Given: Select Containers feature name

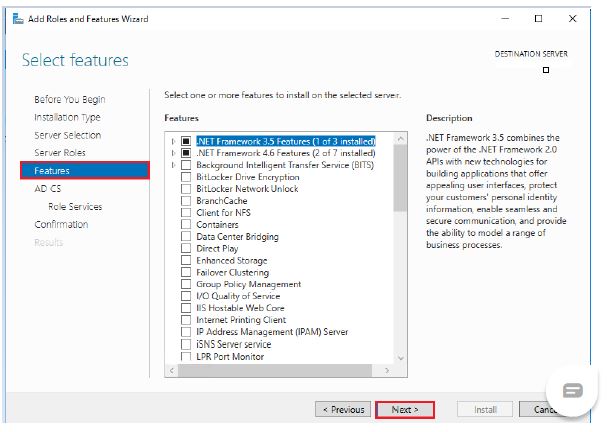Looking at the screenshot, I should pos(217,225).
